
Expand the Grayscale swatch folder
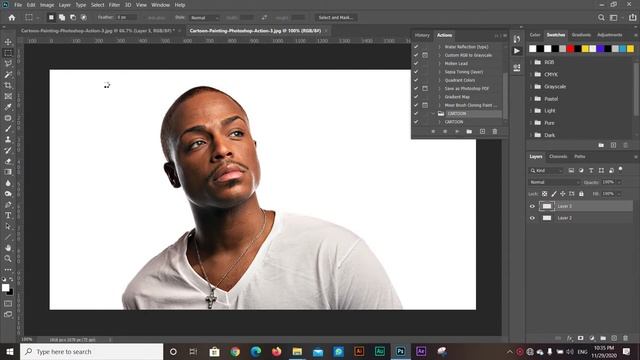pyautogui.click(x=531, y=87)
